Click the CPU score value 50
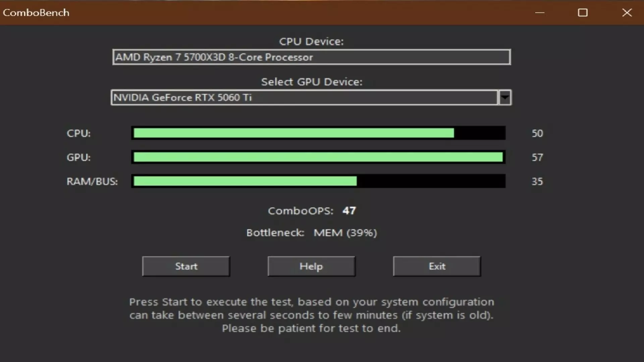The width and height of the screenshot is (644, 362). point(537,133)
